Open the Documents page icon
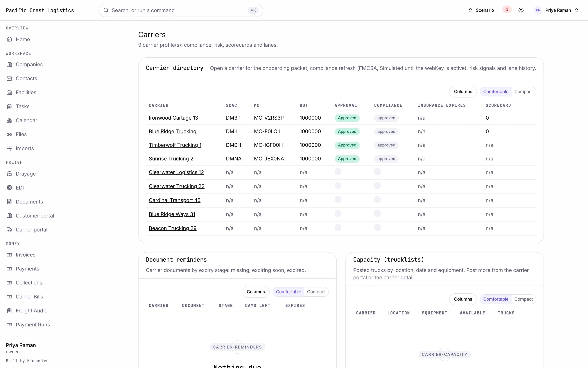This screenshot has width=588, height=368. pos(9,202)
